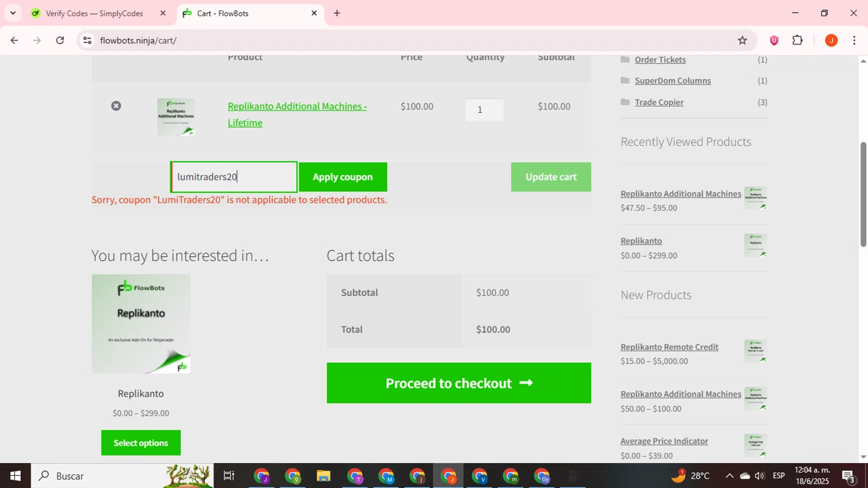Open the Extensions puzzle icon
The image size is (868, 488).
tap(798, 41)
